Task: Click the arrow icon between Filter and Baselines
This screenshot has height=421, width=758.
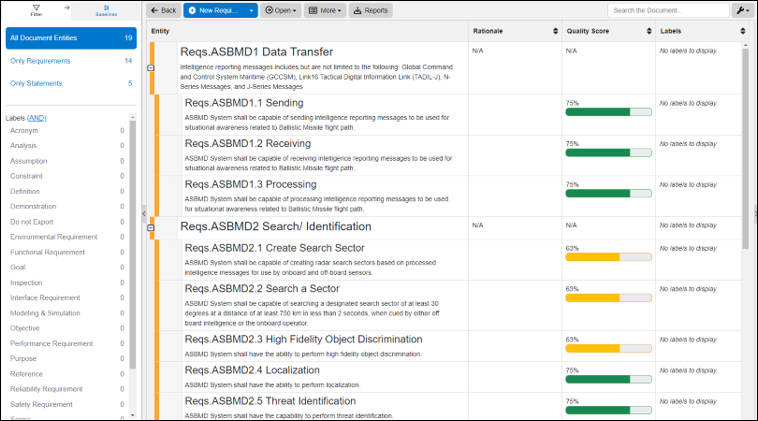Action: [x=68, y=6]
